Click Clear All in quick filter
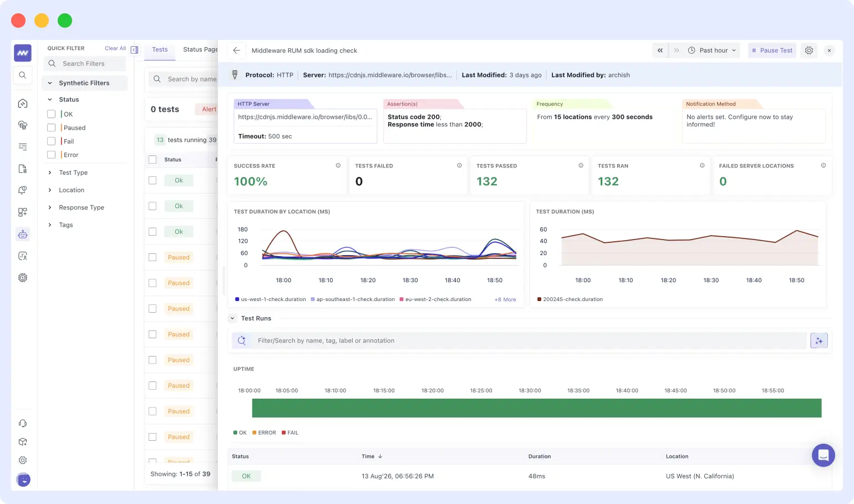 point(115,48)
